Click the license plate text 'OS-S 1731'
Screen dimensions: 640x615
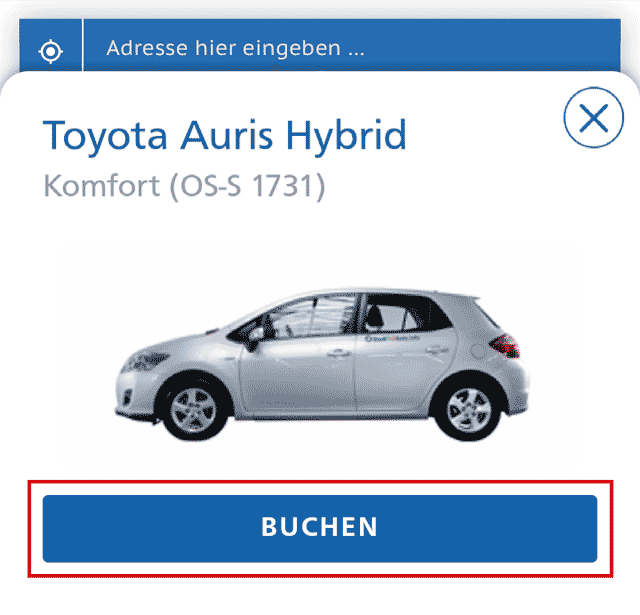click(x=248, y=186)
